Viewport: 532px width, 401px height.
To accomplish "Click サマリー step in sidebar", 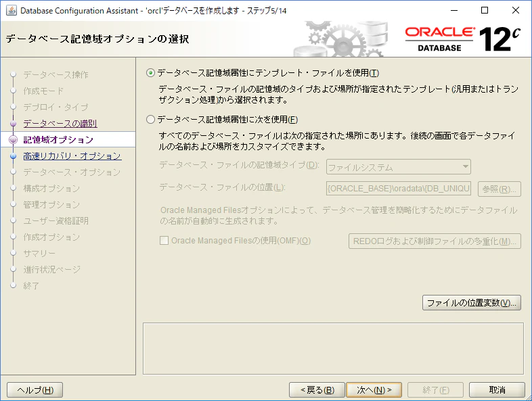I will pos(39,254).
